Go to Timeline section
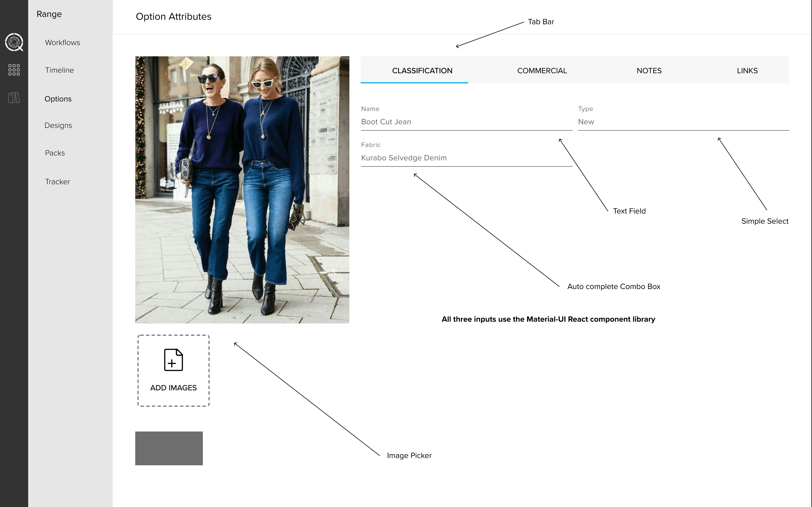The width and height of the screenshot is (812, 507). [x=59, y=70]
